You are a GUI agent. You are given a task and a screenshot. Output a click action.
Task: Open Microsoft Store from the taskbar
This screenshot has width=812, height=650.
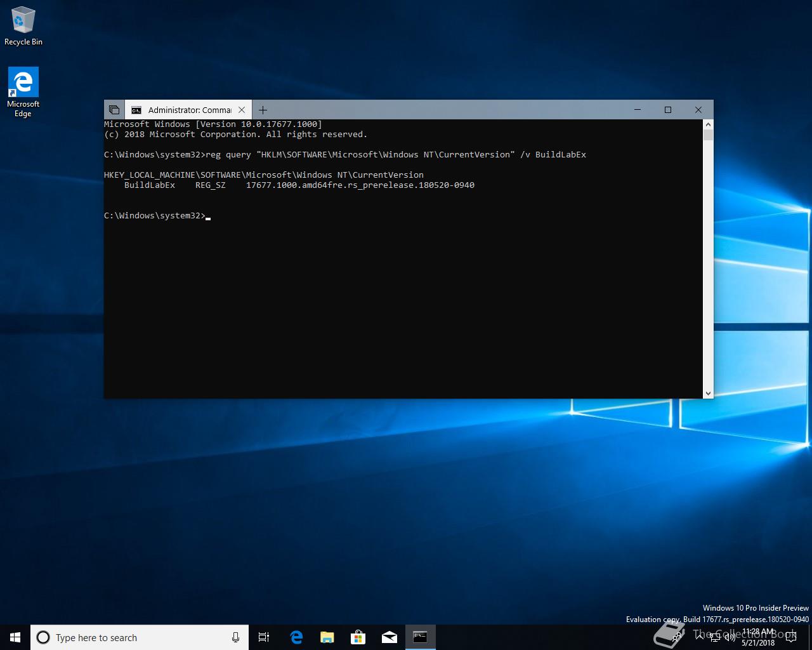click(x=358, y=637)
